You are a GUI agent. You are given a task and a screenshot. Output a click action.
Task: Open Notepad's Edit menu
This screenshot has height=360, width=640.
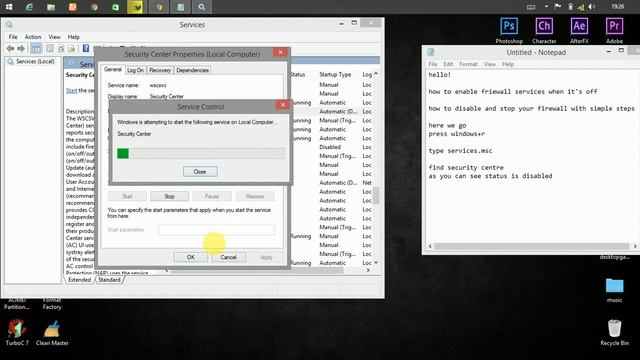448,64
